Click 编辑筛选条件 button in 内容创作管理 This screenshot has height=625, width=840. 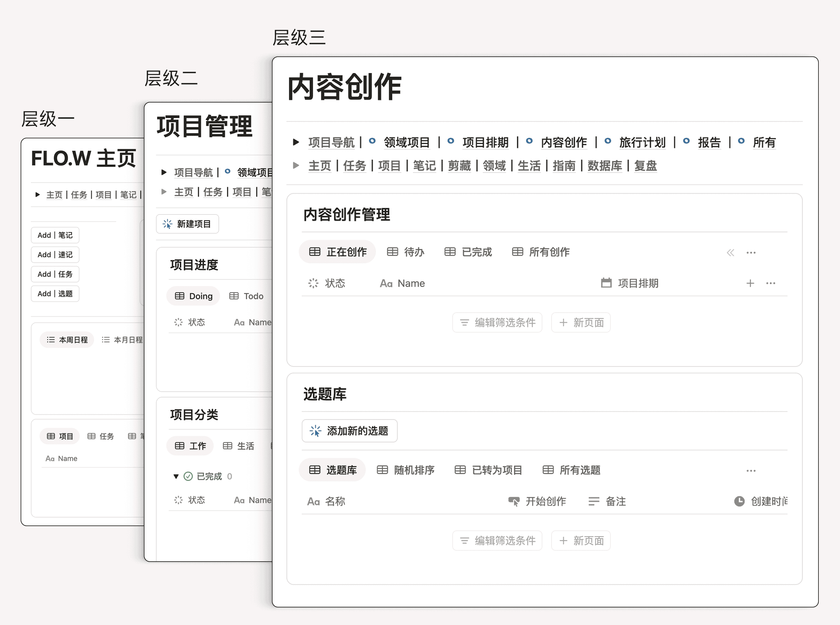click(497, 322)
